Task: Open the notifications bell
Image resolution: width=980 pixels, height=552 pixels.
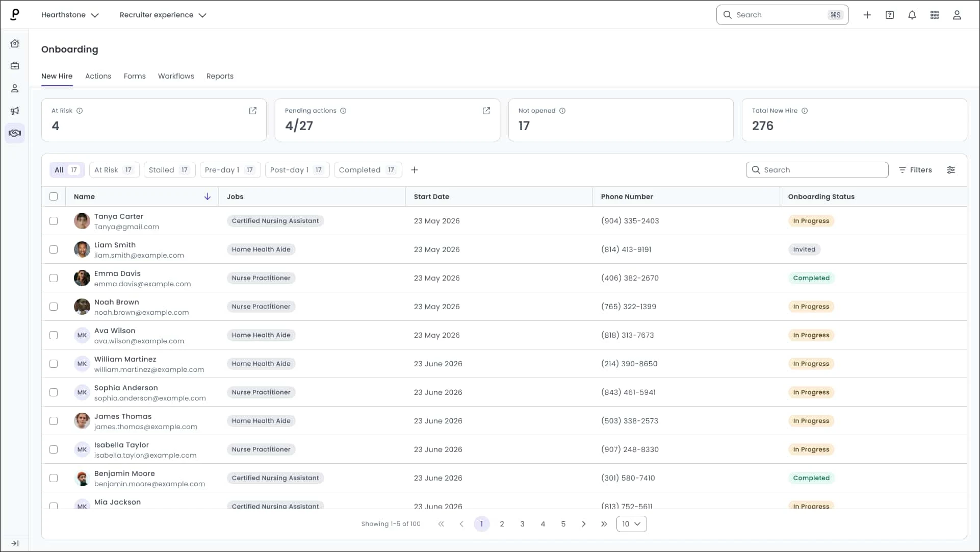Action: [912, 15]
